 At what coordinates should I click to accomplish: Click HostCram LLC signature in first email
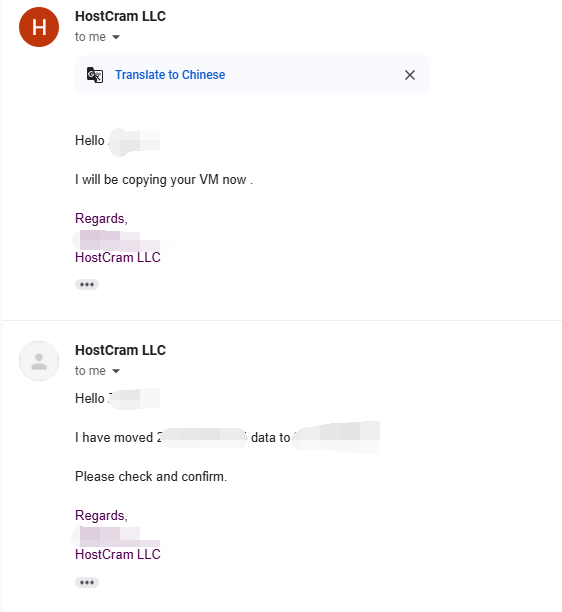(118, 258)
